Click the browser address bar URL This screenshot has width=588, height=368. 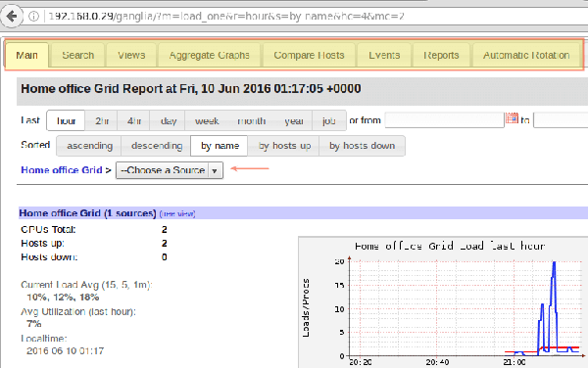pos(226,16)
